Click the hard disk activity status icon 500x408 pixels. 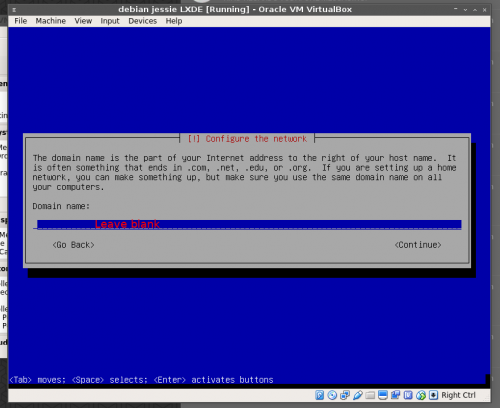coord(319,395)
